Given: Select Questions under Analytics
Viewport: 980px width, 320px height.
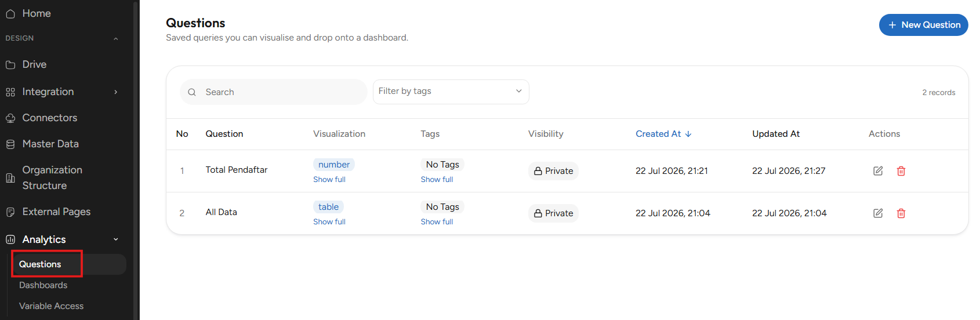Looking at the screenshot, I should click(x=40, y=264).
